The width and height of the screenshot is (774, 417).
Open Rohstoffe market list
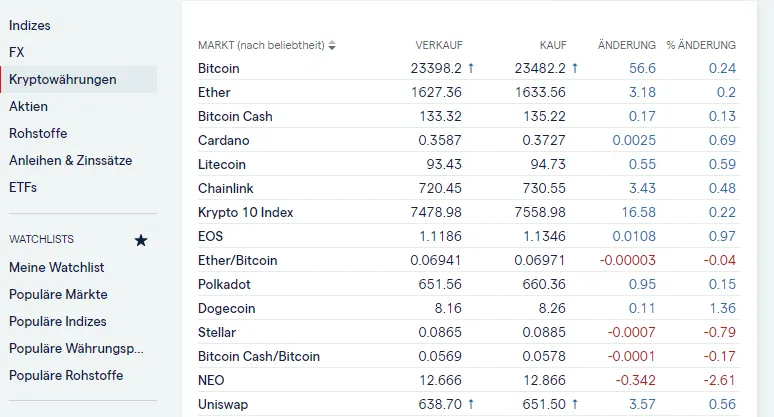point(38,133)
